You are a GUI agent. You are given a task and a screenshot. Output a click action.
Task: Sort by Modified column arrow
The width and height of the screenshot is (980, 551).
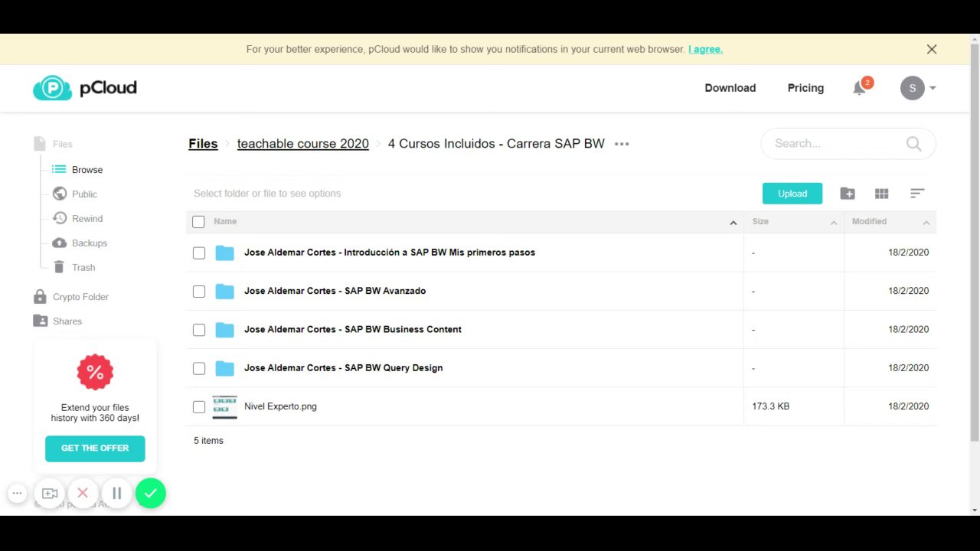[x=926, y=222]
